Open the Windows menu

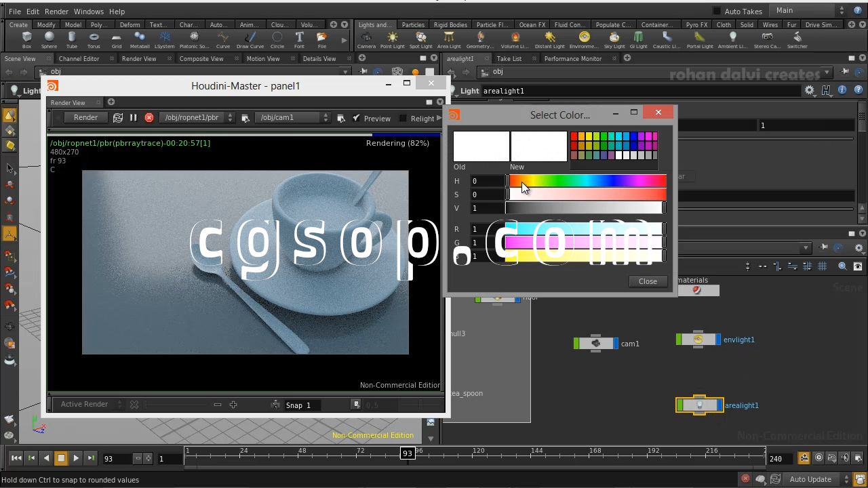tap(89, 12)
